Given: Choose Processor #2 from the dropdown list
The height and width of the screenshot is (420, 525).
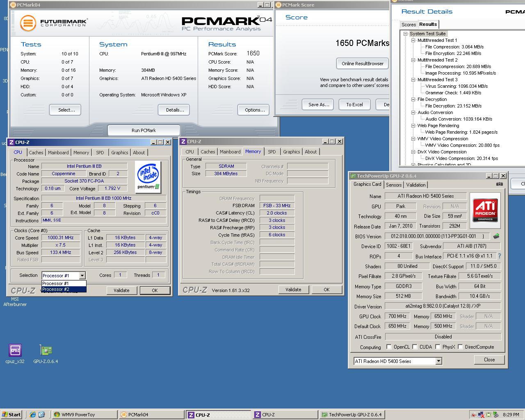Looking at the screenshot, I should (64, 289).
